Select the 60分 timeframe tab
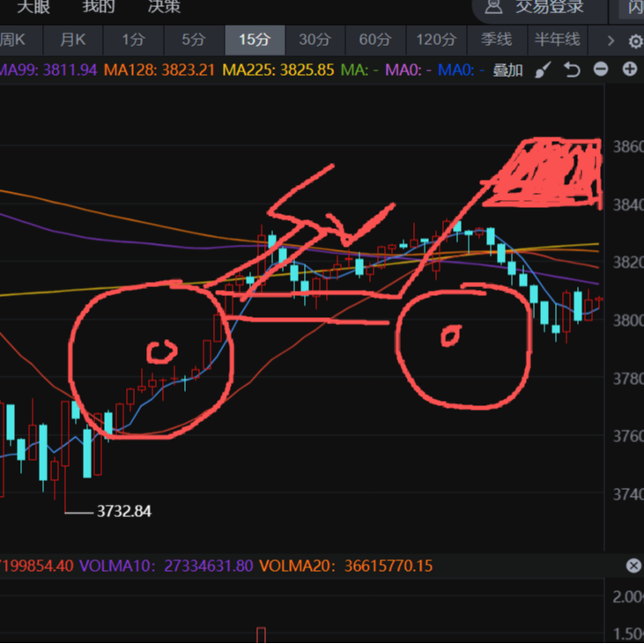 click(375, 40)
